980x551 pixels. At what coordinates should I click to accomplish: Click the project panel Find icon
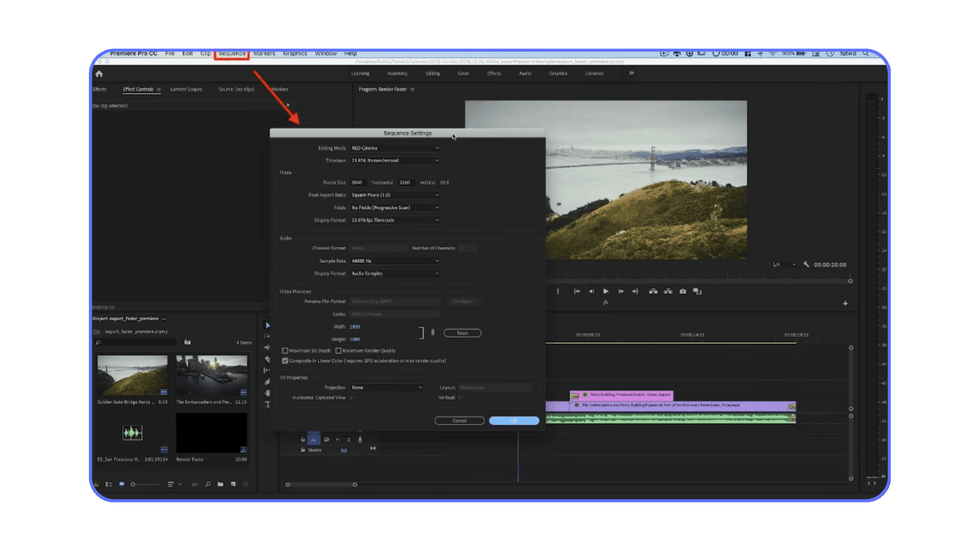pos(208,484)
